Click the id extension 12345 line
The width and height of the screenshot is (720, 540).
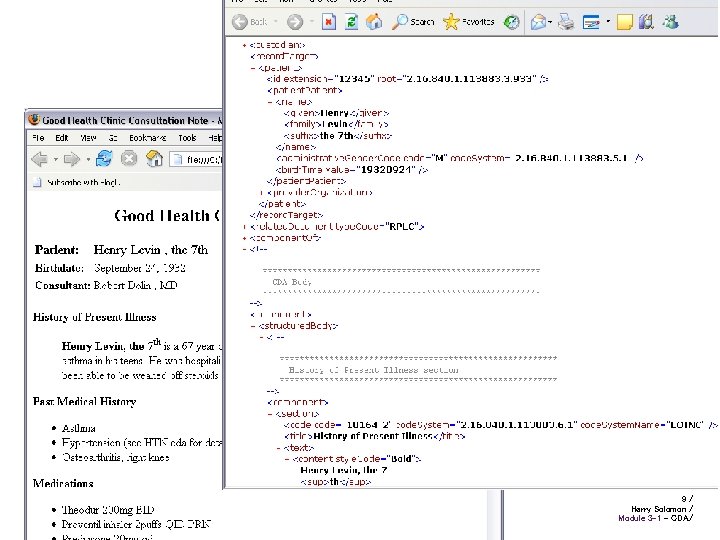click(x=407, y=79)
